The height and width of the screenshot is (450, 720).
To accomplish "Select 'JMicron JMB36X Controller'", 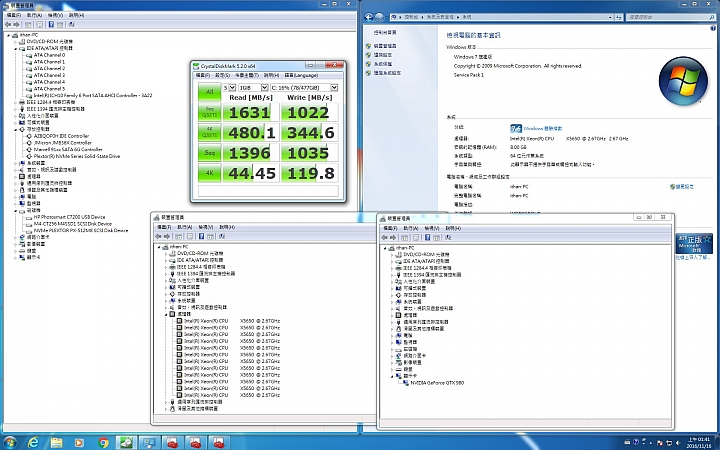I will click(x=62, y=143).
